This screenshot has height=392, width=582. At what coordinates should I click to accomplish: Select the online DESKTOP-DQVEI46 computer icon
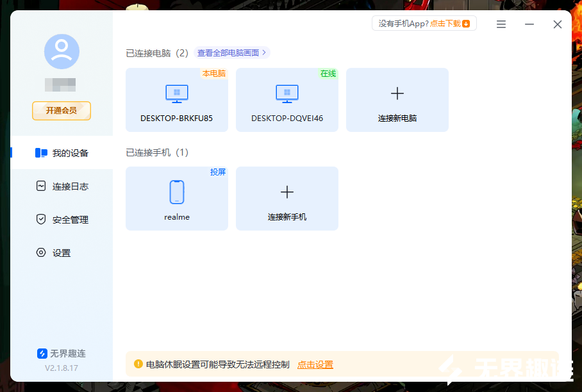click(x=287, y=94)
